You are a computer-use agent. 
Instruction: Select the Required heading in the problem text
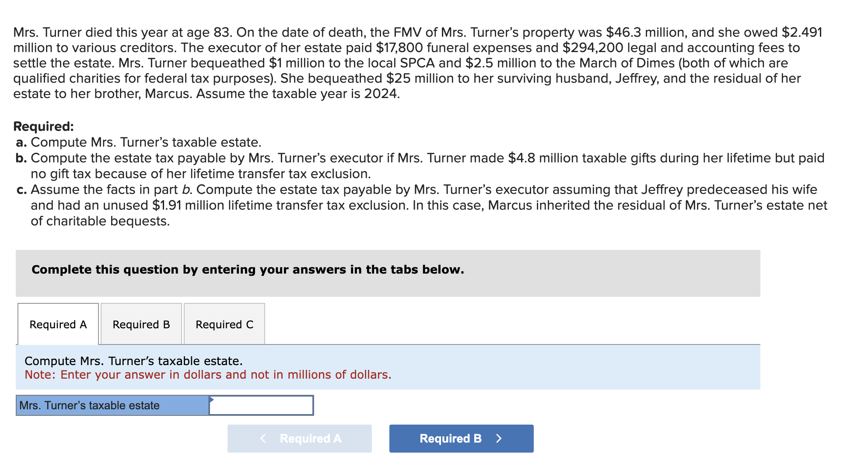(x=43, y=126)
